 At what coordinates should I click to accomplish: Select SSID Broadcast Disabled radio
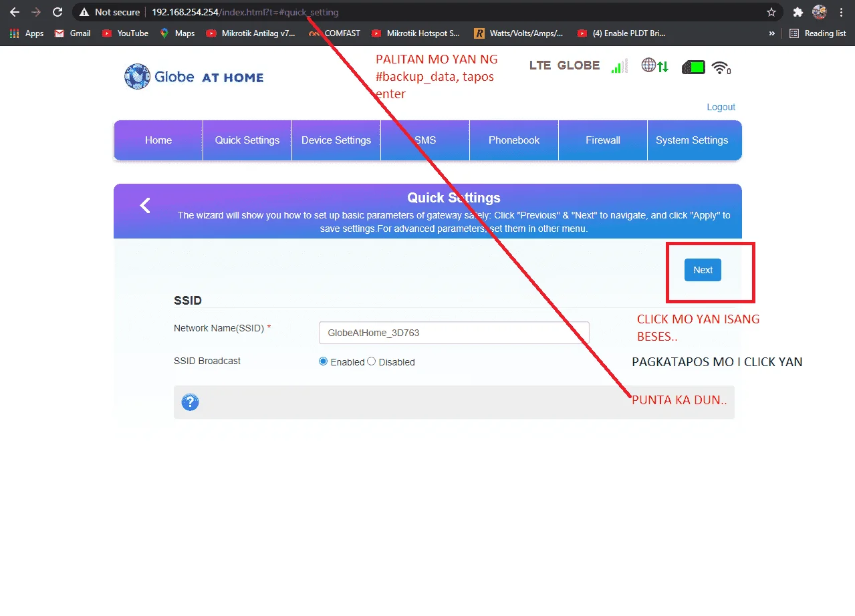(372, 361)
